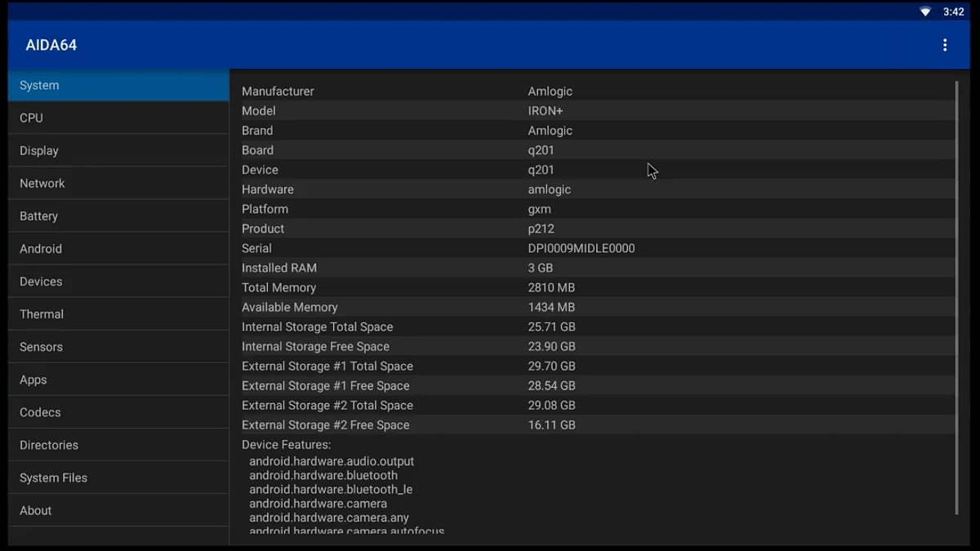Image resolution: width=980 pixels, height=551 pixels.
Task: Click Available Memory value 1434 MB
Action: (551, 307)
